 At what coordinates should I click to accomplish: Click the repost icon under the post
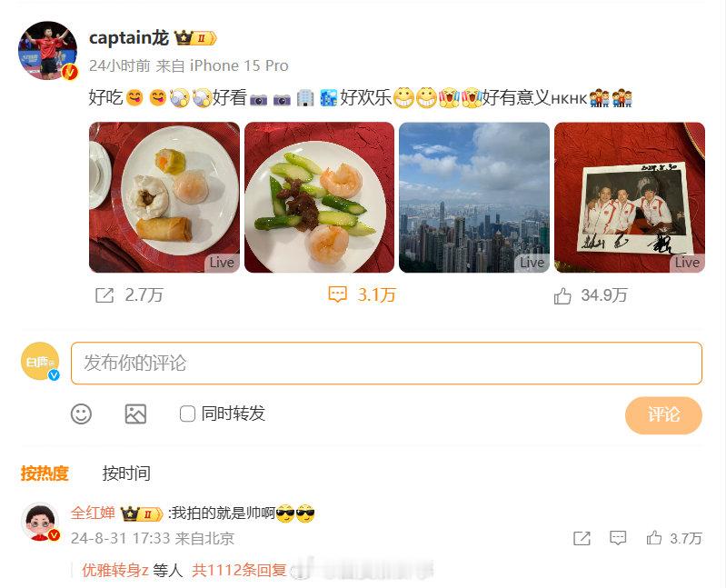click(104, 295)
